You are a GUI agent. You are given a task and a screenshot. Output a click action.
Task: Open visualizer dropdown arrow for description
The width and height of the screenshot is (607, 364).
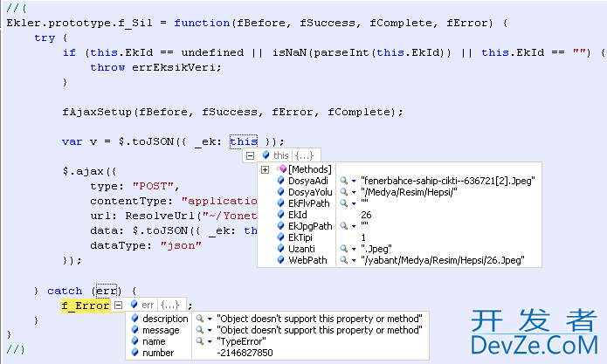click(x=210, y=319)
